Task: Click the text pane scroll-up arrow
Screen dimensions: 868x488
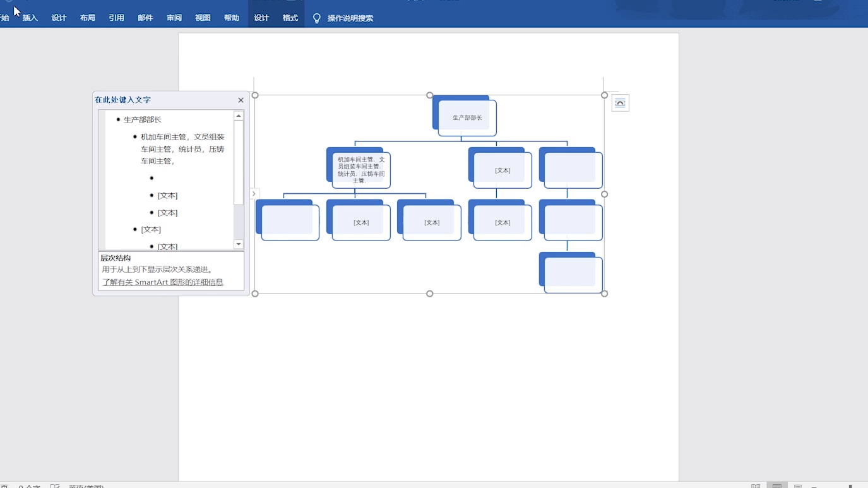Action: tap(239, 116)
